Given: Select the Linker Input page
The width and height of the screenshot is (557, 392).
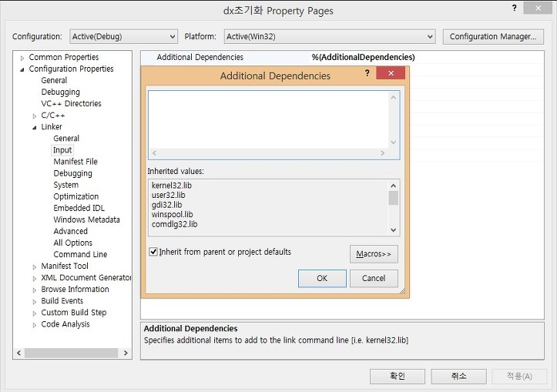Looking at the screenshot, I should point(62,150).
